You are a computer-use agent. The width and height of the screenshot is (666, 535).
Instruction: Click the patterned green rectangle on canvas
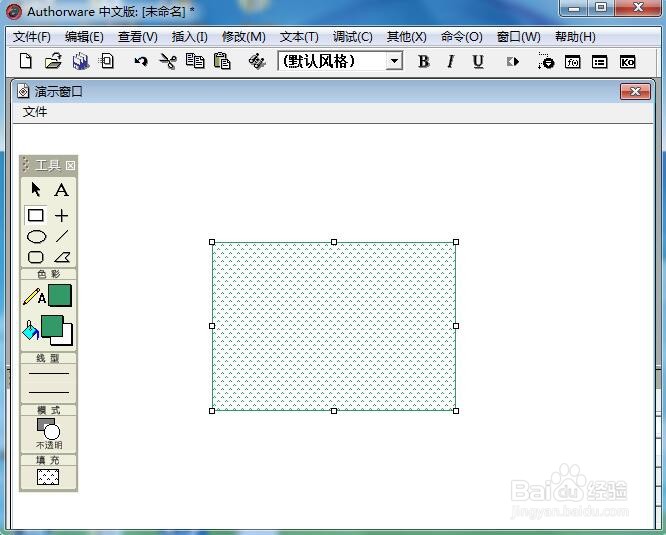pos(334,326)
